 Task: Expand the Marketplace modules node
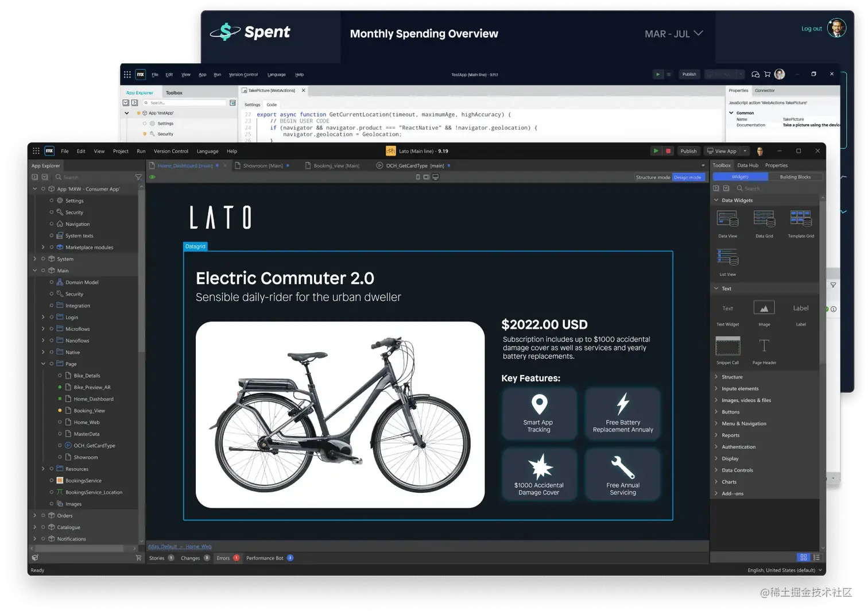(x=43, y=247)
